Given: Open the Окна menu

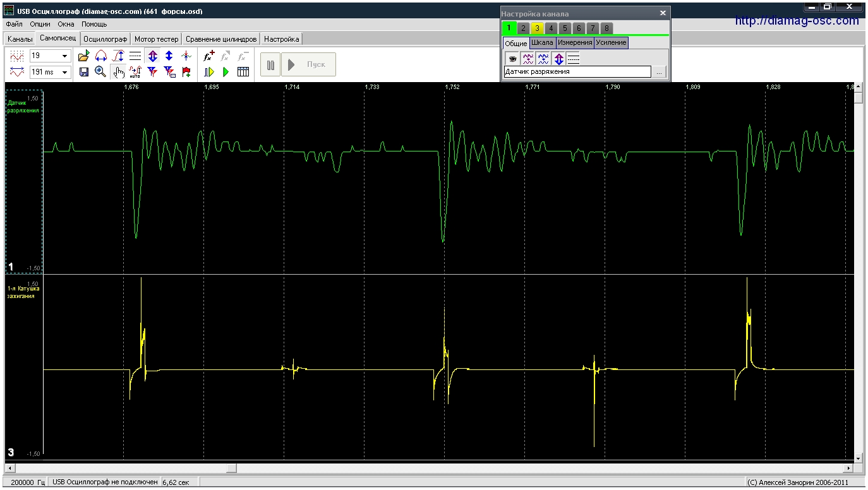Looking at the screenshot, I should (66, 24).
